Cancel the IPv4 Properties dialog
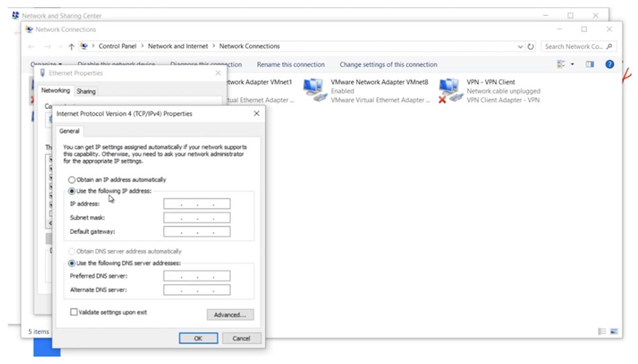 click(241, 338)
